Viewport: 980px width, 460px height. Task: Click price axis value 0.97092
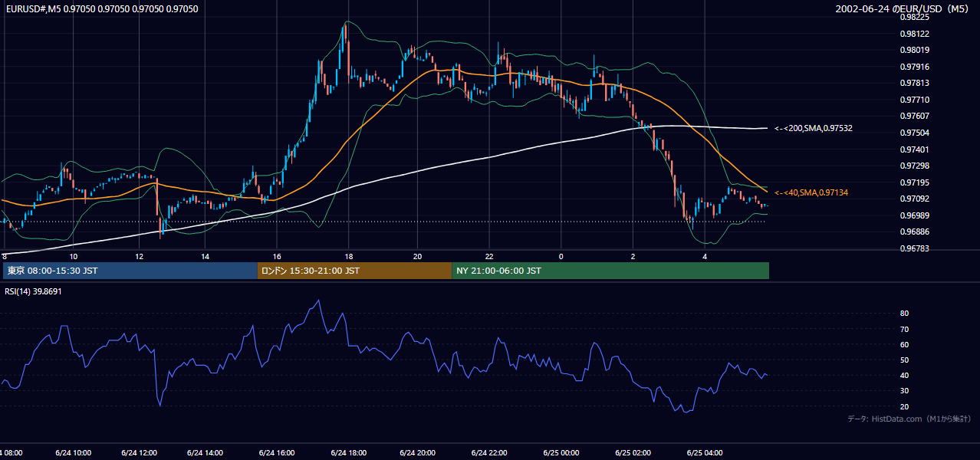pyautogui.click(x=914, y=199)
